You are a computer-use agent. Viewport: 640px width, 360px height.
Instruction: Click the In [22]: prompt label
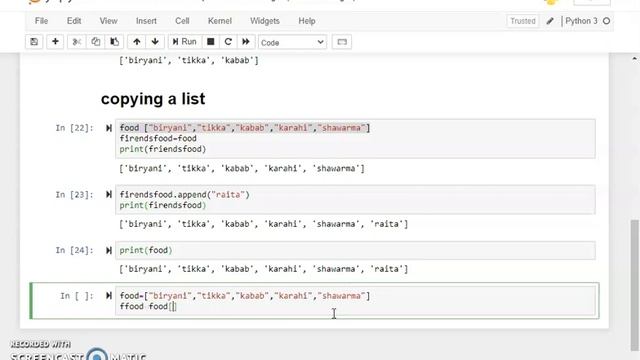pos(75,128)
